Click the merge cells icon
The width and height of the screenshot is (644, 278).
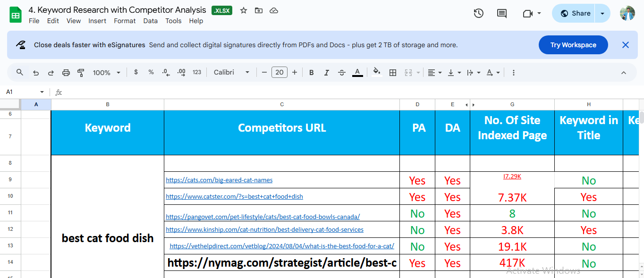tap(407, 72)
